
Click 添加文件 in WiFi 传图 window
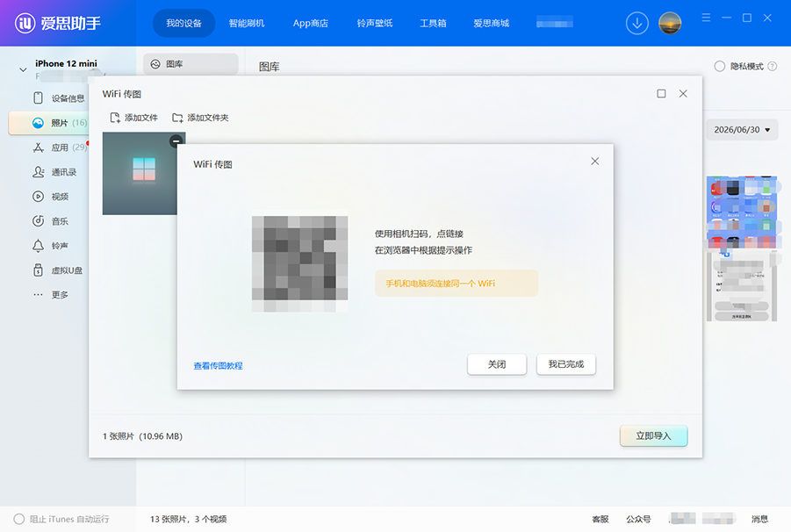[x=133, y=118]
